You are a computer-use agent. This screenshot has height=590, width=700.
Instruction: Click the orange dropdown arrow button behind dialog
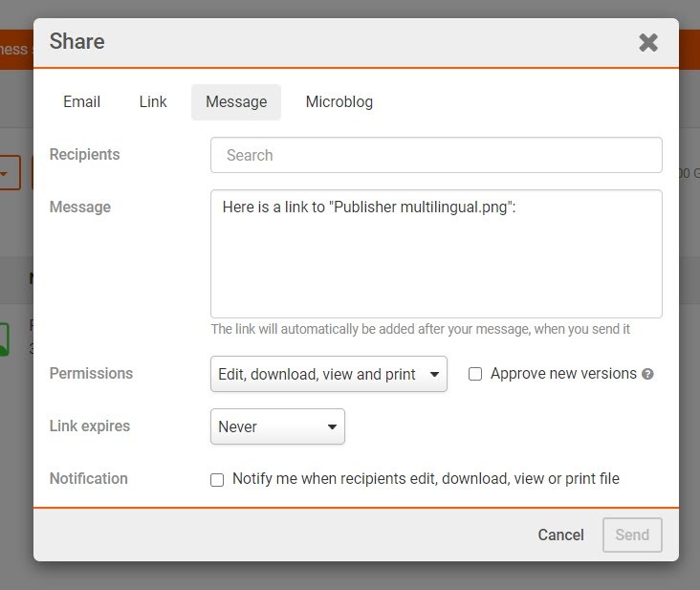click(8, 174)
